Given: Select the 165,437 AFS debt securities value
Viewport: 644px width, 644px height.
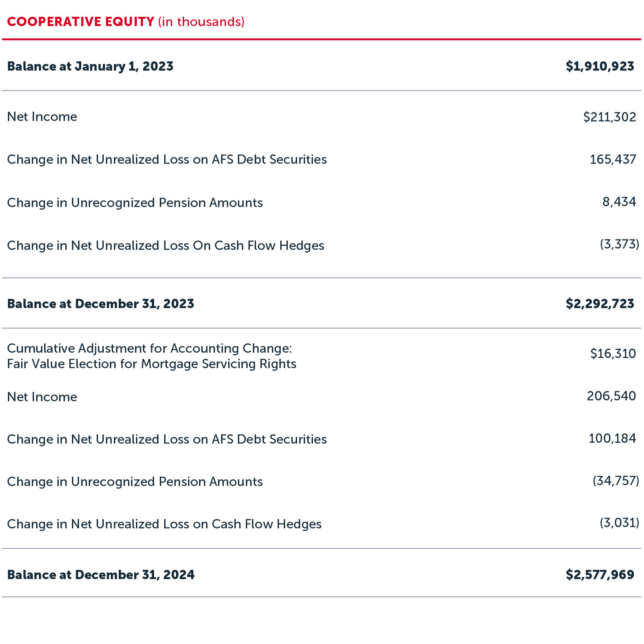Looking at the screenshot, I should (613, 159).
